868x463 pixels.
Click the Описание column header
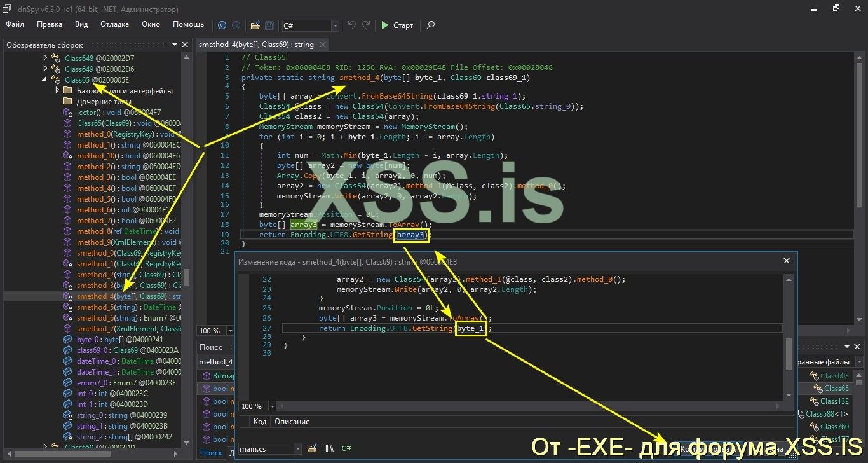(x=292, y=422)
